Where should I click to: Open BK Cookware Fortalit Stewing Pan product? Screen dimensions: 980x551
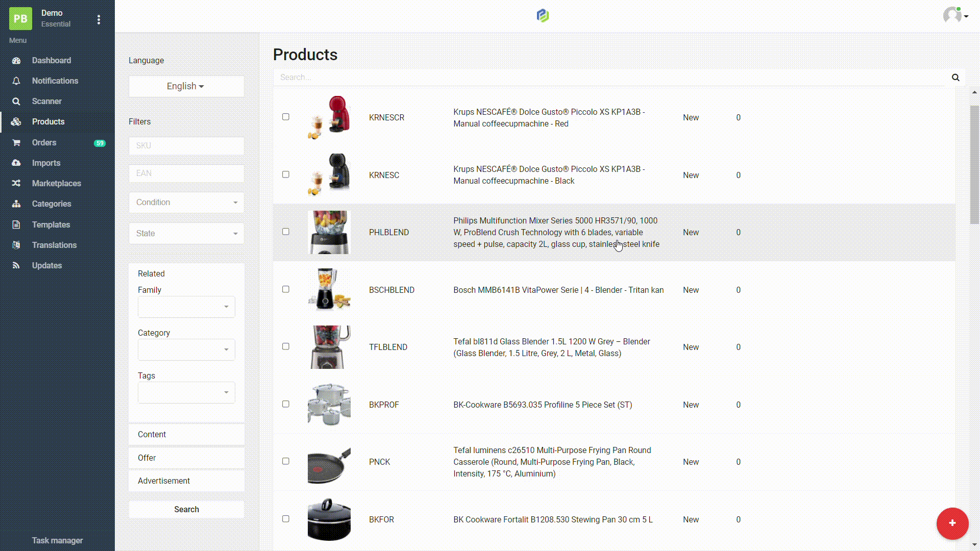pyautogui.click(x=553, y=520)
